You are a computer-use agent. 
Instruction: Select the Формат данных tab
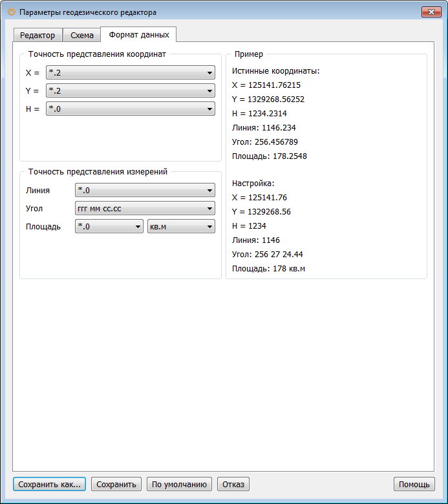(139, 34)
